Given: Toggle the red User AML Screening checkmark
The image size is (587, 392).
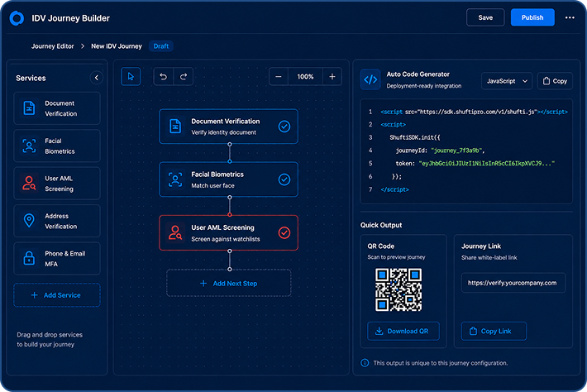Looking at the screenshot, I should pyautogui.click(x=284, y=232).
